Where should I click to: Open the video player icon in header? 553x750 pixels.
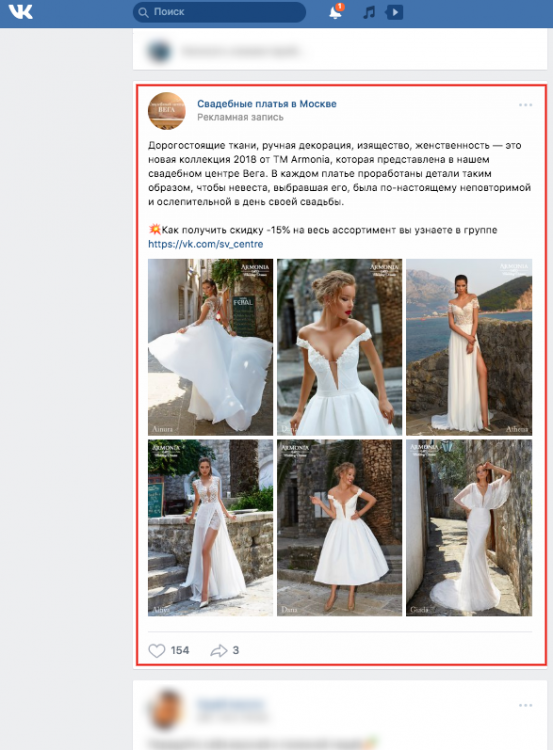point(395,12)
